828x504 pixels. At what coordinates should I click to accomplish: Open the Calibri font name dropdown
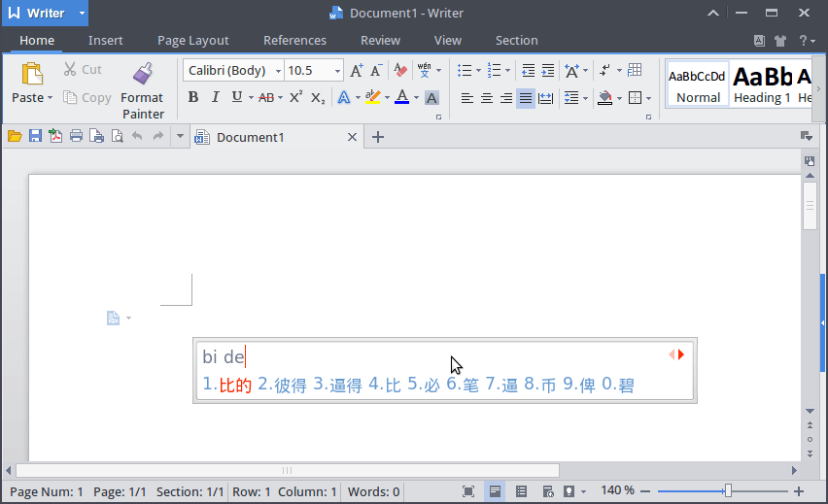click(278, 70)
